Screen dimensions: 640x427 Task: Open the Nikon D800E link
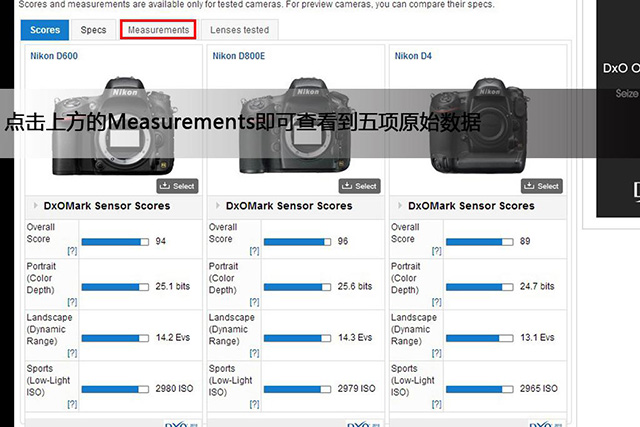238,56
